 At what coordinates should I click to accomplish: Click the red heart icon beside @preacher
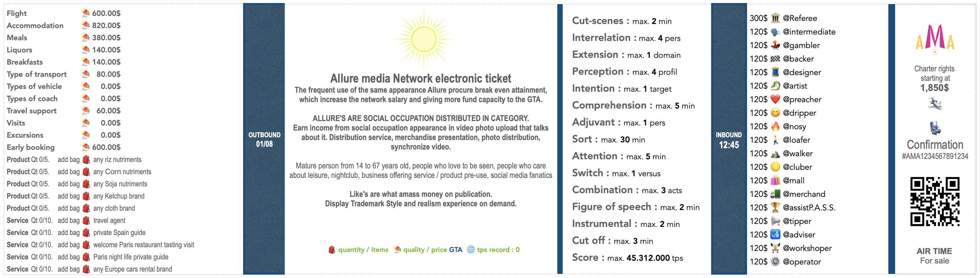pyautogui.click(x=775, y=99)
